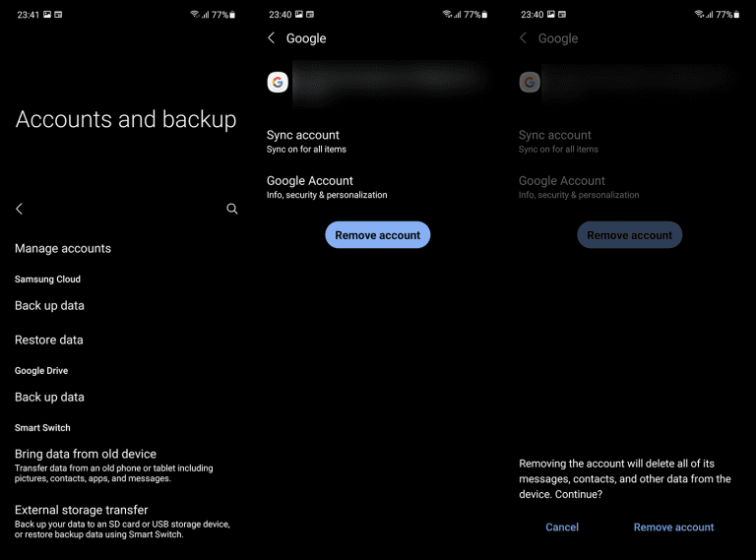756x560 pixels.
Task: Open Google Drive Back up data
Action: [49, 398]
